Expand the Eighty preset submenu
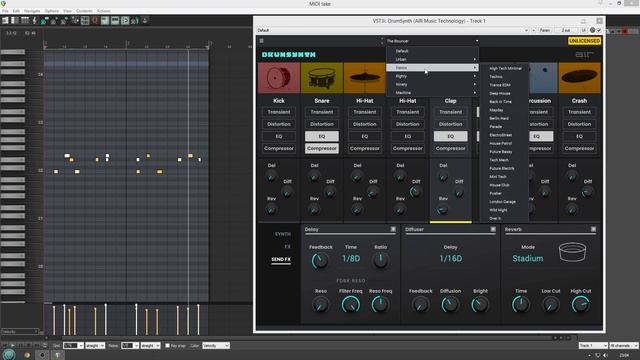This screenshot has width=640, height=360. point(432,76)
